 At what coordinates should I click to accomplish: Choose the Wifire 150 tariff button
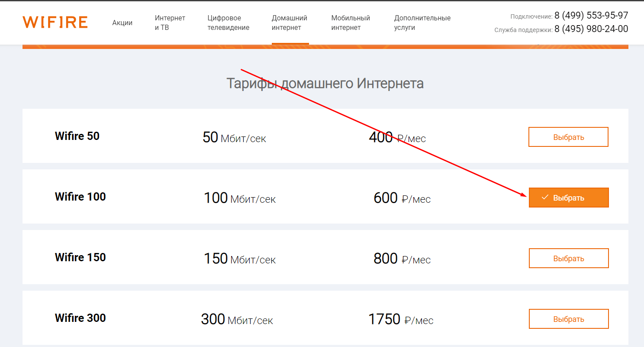569,258
